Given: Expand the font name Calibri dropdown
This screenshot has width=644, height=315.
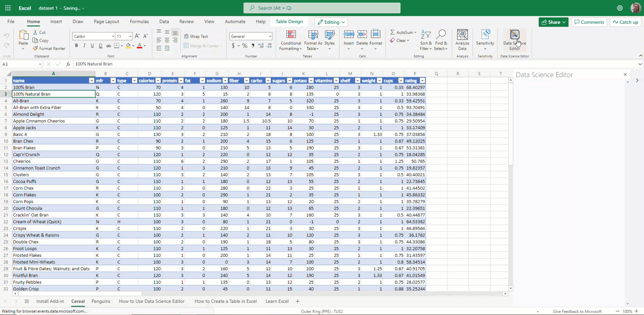Looking at the screenshot, I should [x=113, y=36].
